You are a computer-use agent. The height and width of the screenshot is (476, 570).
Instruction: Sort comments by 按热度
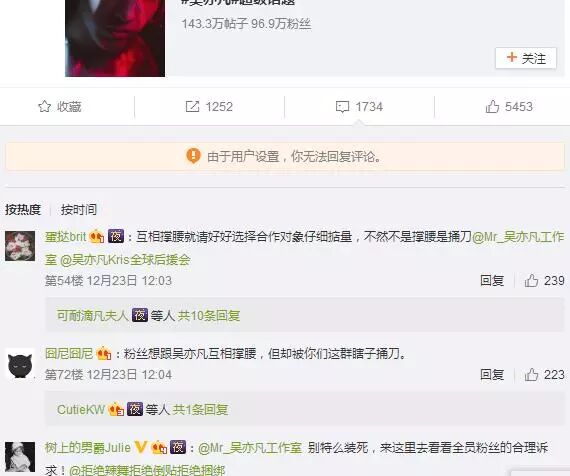23,209
